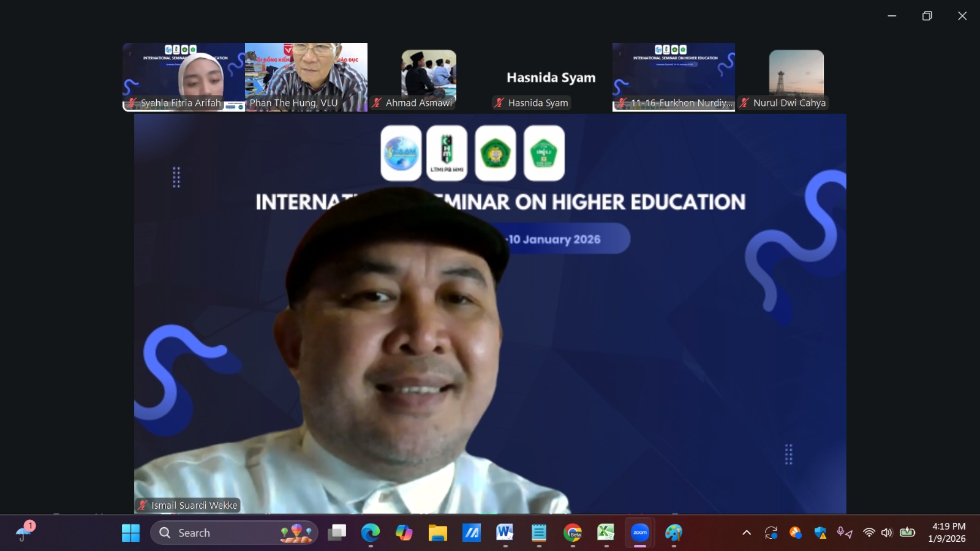
Task: Open the Paint palette icon
Action: coord(673,533)
